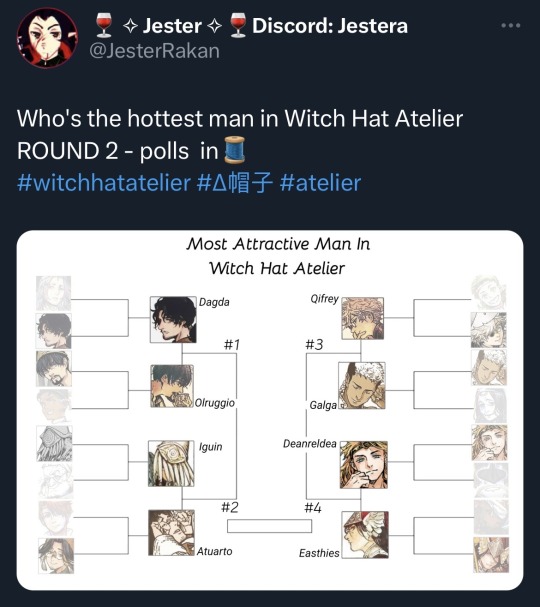Open the #atelier hashtag
Viewport: 540px width, 607px height.
click(x=320, y=183)
